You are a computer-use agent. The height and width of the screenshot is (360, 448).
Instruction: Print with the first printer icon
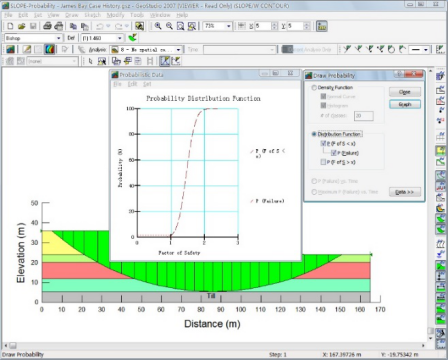click(x=47, y=26)
